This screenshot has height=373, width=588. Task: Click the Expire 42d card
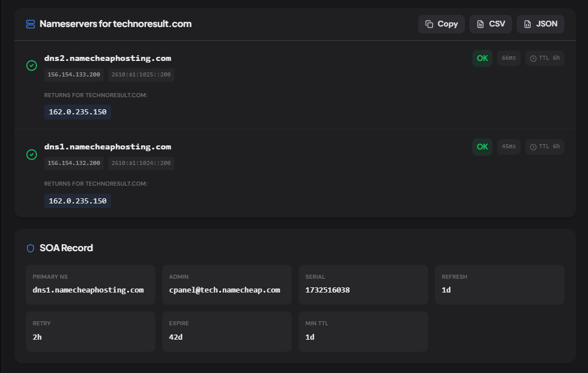click(x=227, y=332)
